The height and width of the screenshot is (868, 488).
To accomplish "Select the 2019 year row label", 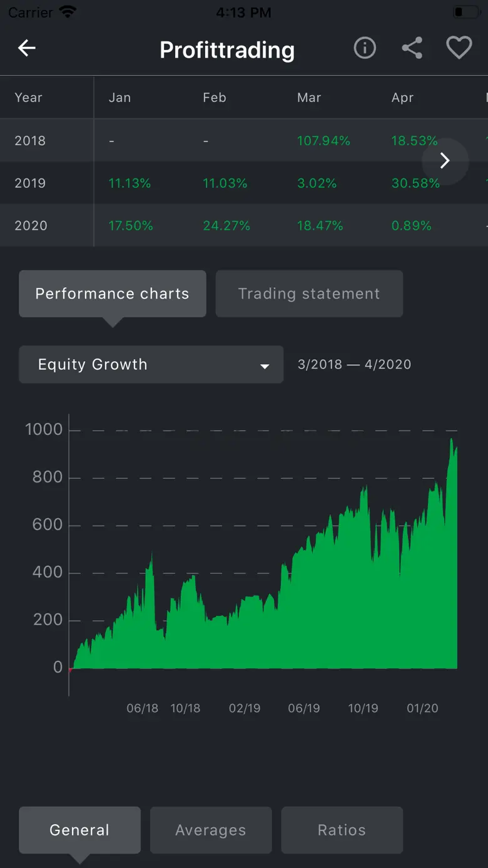I will [x=30, y=183].
